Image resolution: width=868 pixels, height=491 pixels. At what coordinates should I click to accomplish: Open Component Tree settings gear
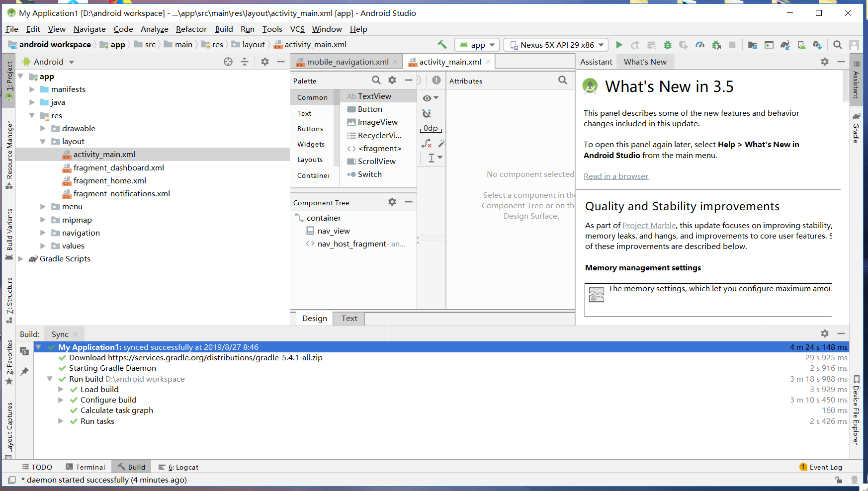click(392, 202)
